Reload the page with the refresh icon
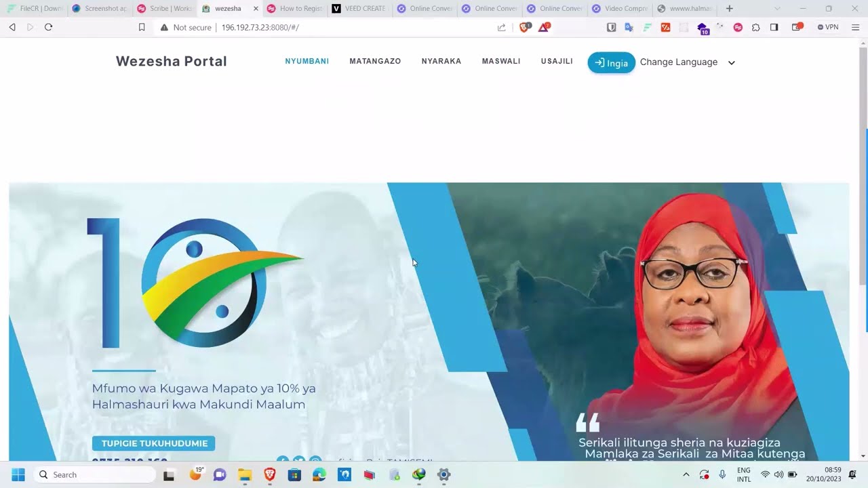Screen dimensions: 868x488 (48, 27)
